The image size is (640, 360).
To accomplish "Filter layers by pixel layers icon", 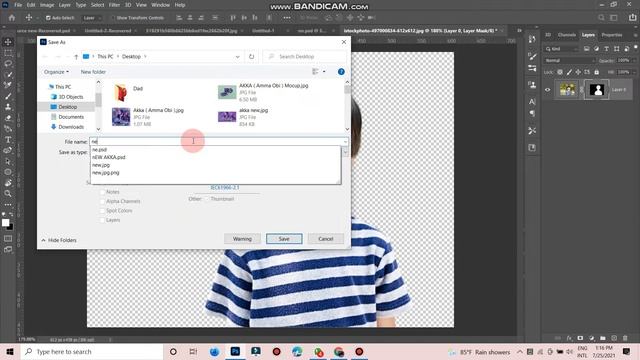I will pos(587,49).
